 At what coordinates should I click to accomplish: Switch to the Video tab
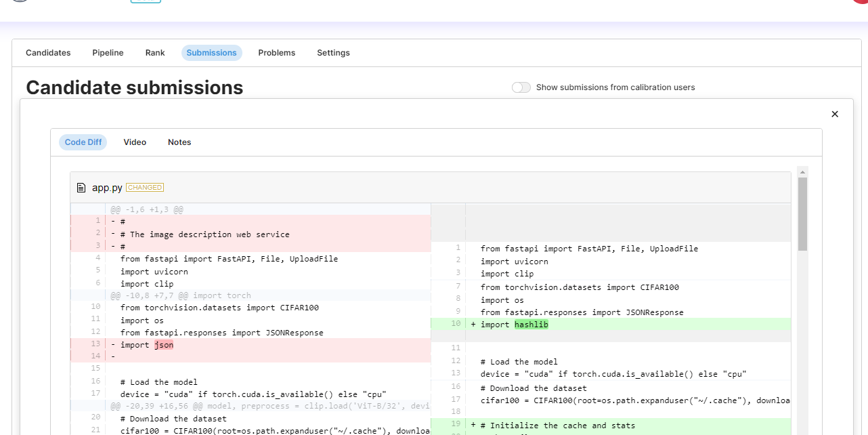point(135,142)
